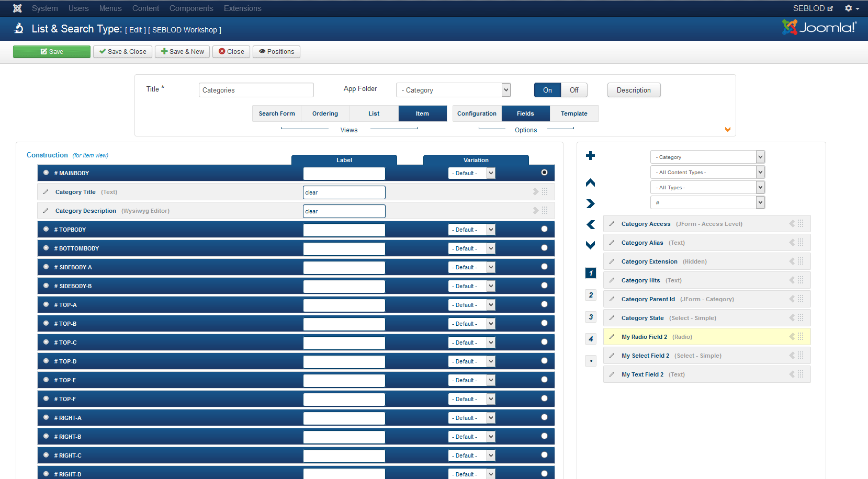Click the MAINBODY label input field
Image resolution: width=868 pixels, height=479 pixels.
tap(344, 174)
